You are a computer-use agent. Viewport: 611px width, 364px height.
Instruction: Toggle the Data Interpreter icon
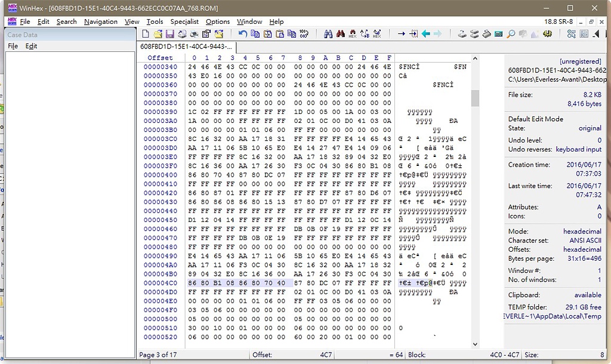point(584,34)
